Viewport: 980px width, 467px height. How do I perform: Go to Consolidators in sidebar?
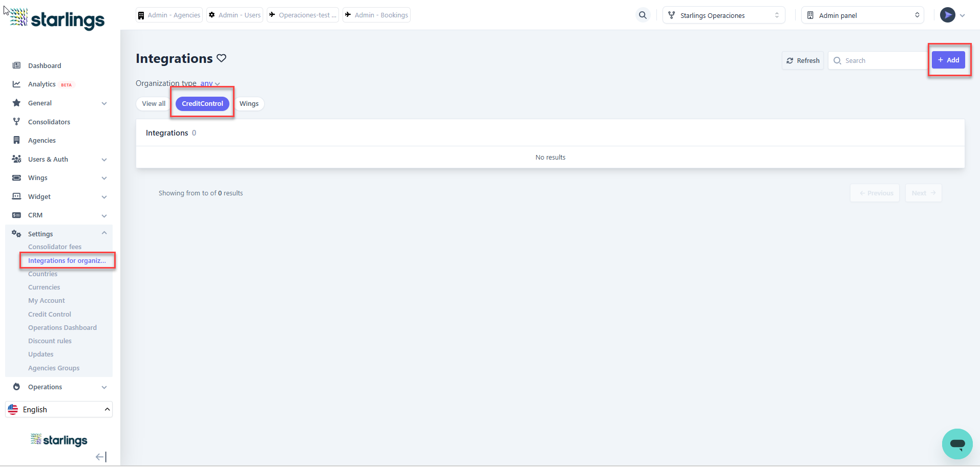point(49,122)
